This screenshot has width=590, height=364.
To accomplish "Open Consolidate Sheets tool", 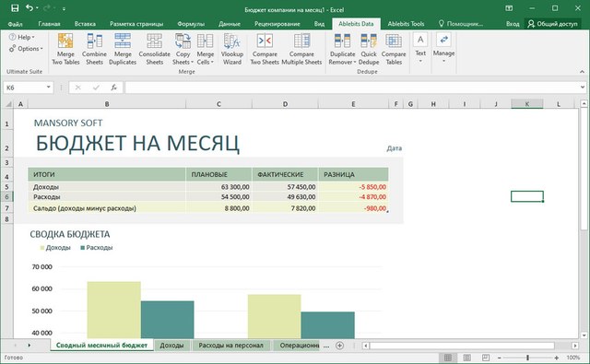I will [154, 49].
